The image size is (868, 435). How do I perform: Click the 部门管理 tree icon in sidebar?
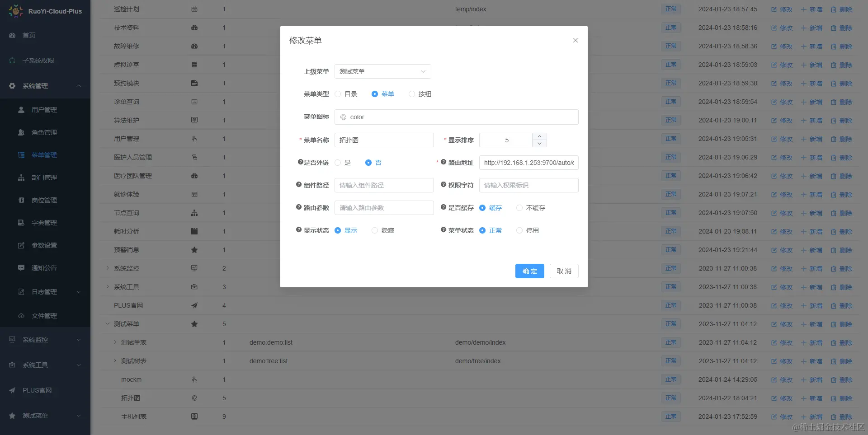(21, 178)
